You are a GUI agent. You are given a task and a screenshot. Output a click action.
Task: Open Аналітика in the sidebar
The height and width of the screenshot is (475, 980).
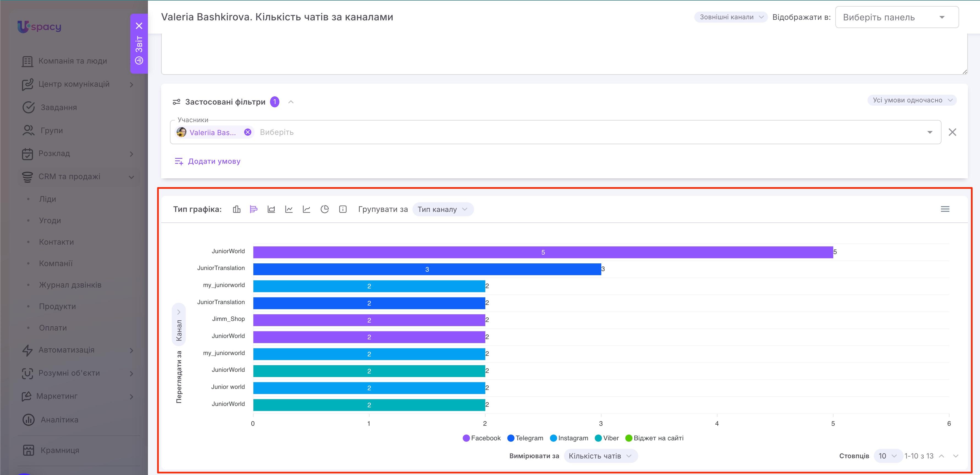59,420
